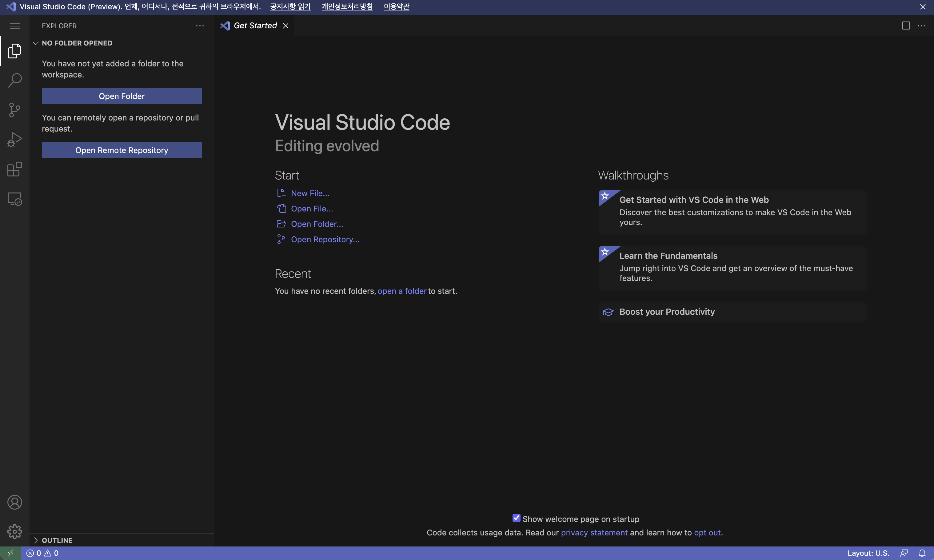Open the Extensions view
This screenshot has width=934, height=560.
coord(15,169)
